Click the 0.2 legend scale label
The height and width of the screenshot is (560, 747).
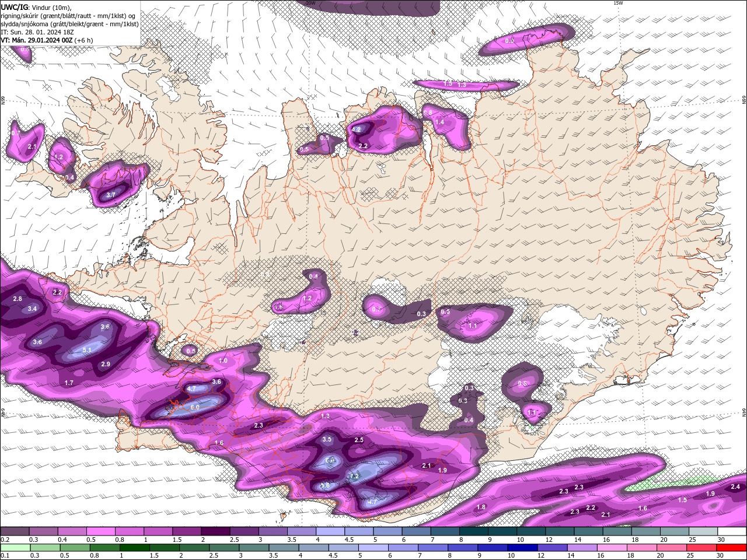coord(5,540)
